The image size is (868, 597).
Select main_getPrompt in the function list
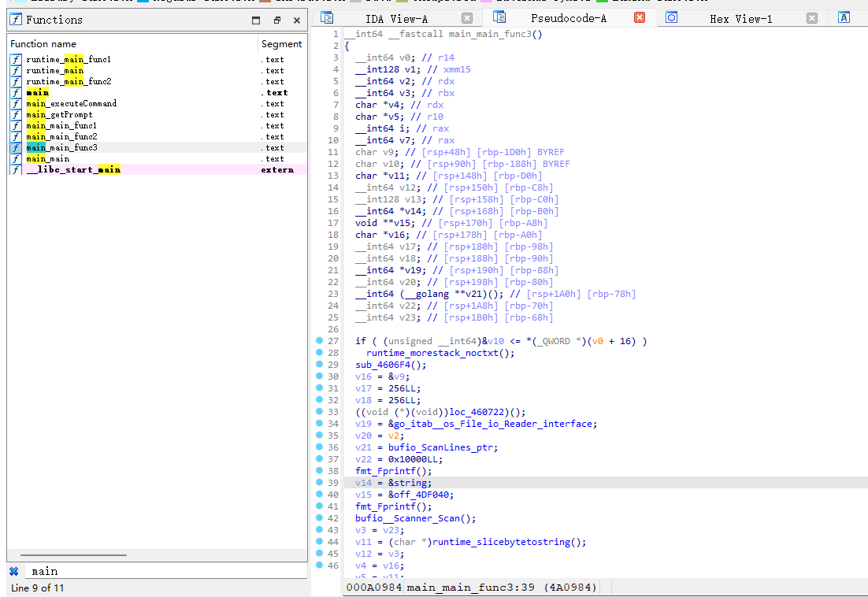click(x=61, y=114)
